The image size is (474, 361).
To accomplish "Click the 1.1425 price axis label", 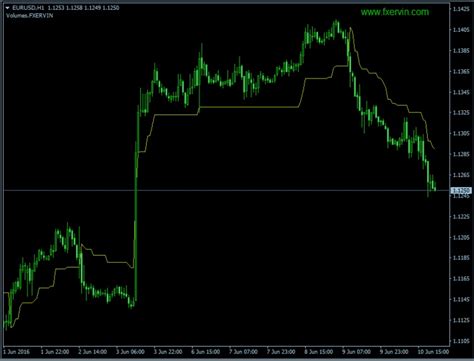I will point(461,9).
